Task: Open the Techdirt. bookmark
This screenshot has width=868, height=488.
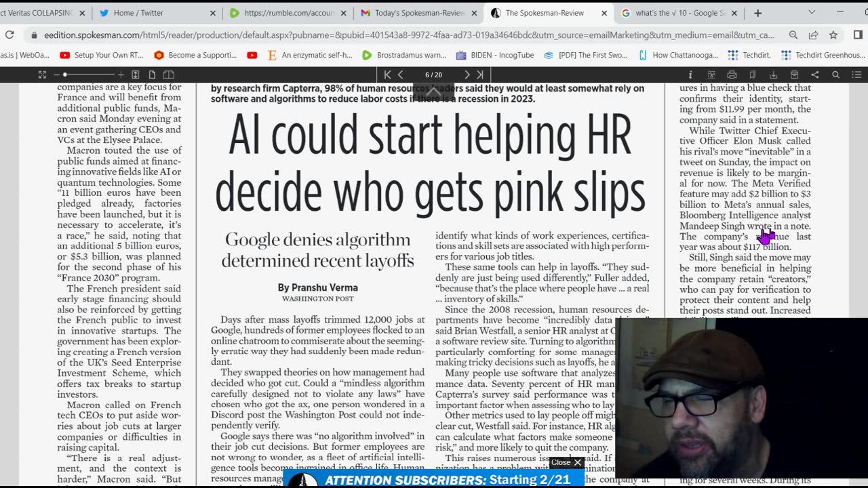Action: [x=749, y=55]
